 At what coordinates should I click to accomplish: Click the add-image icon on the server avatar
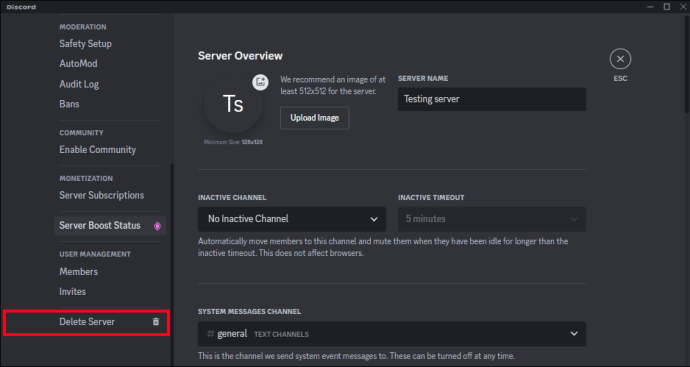coord(261,82)
